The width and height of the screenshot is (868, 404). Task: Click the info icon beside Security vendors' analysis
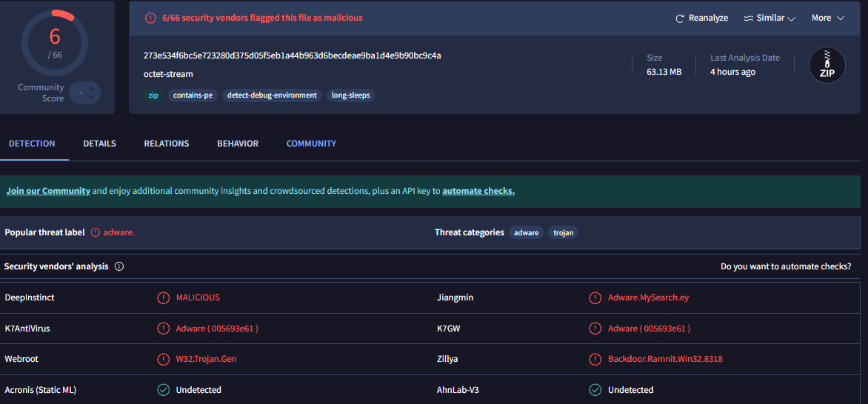pyautogui.click(x=119, y=266)
